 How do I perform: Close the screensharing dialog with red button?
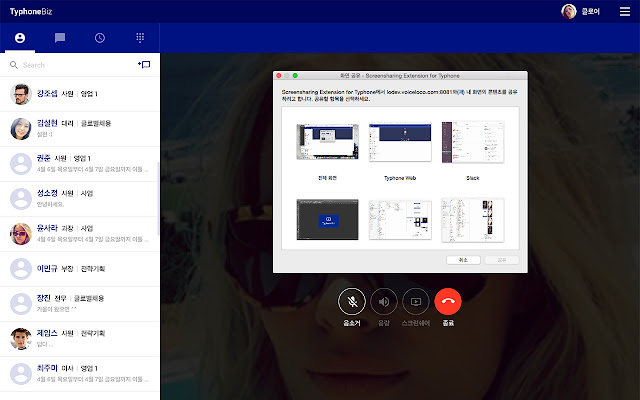[279, 76]
